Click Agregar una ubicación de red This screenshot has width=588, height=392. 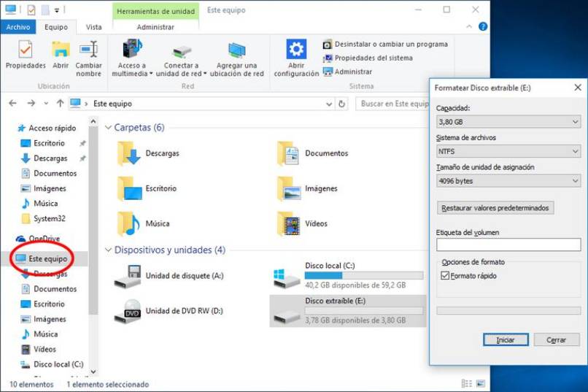pyautogui.click(x=236, y=59)
